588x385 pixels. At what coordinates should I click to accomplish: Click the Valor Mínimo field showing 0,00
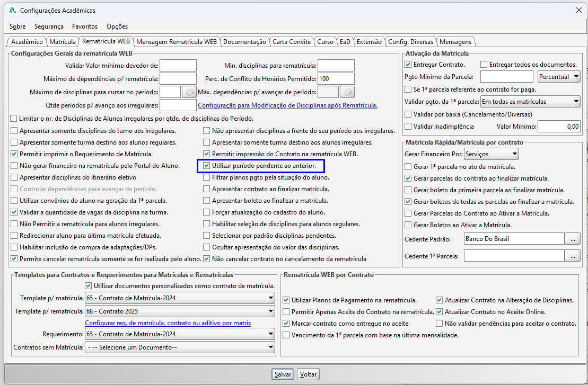(x=559, y=127)
